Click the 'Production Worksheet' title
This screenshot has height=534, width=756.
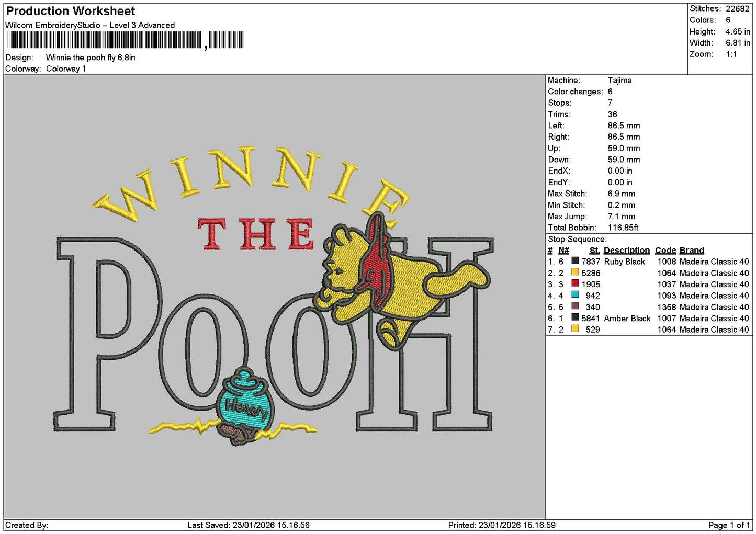click(x=70, y=11)
